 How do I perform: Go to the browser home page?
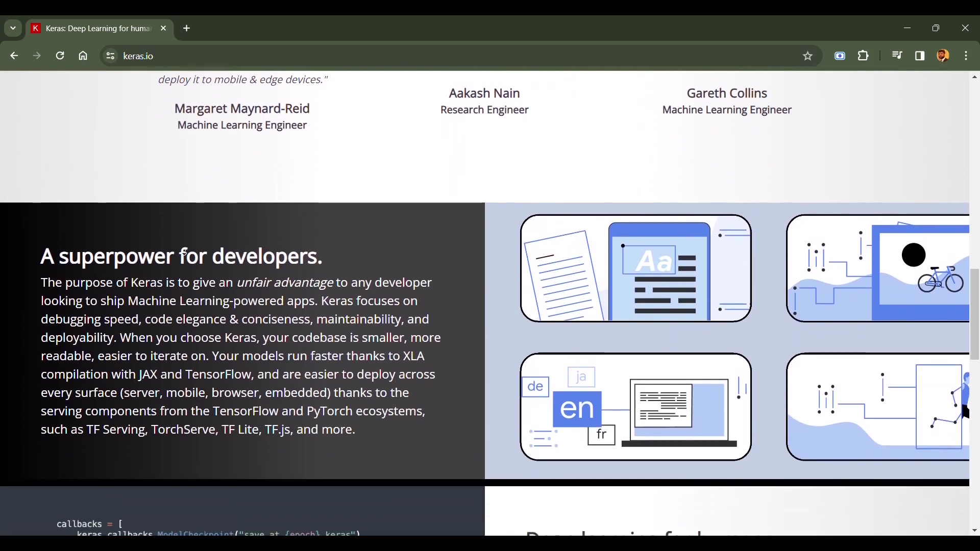tap(83, 56)
